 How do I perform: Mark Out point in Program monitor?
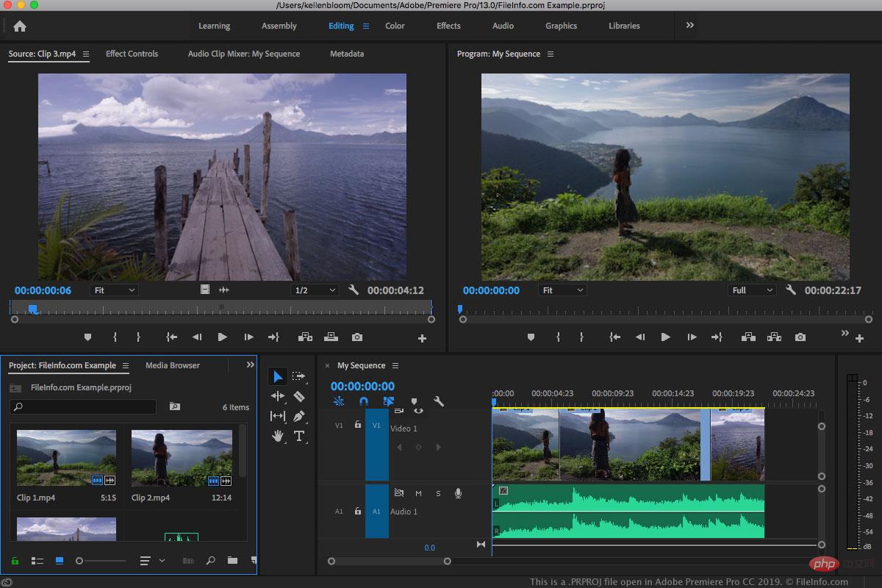tap(581, 337)
